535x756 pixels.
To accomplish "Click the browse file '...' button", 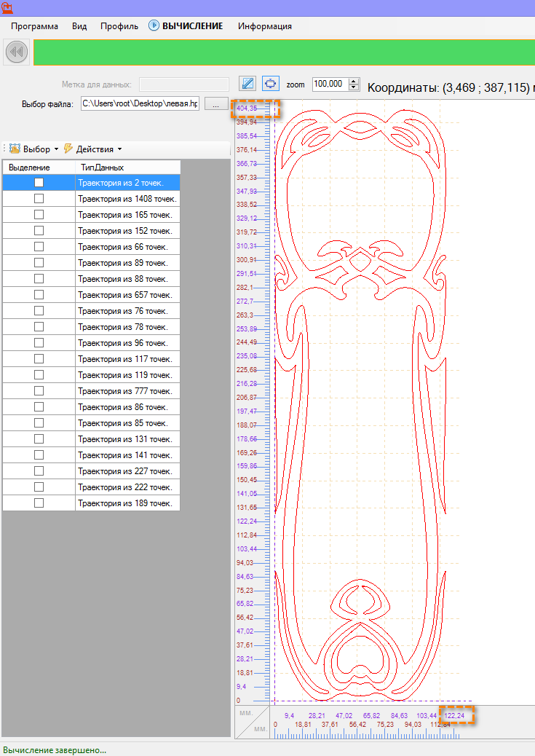I will coord(216,103).
